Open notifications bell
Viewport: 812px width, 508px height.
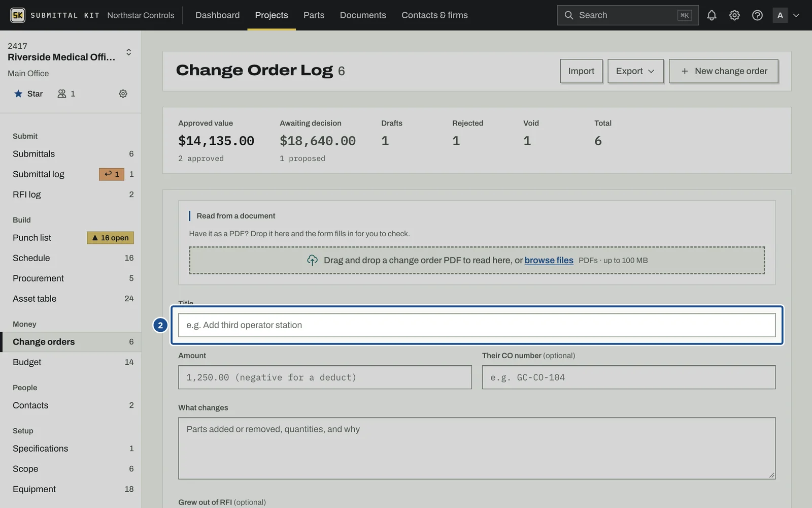[x=712, y=15]
